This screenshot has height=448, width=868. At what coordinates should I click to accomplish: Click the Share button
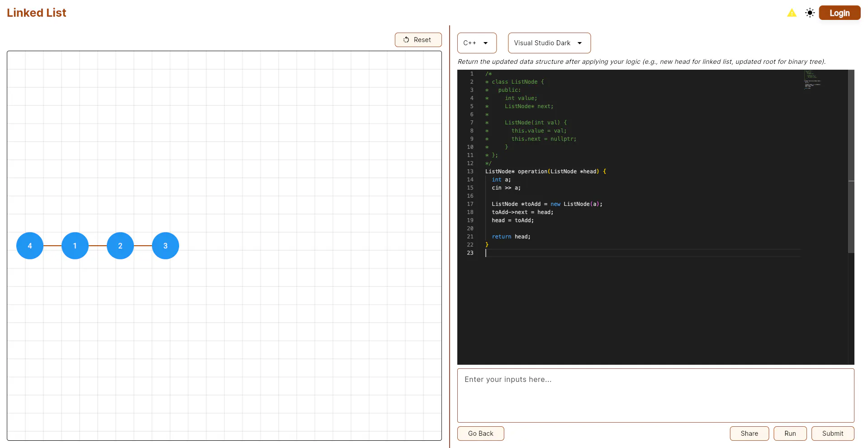click(749, 434)
